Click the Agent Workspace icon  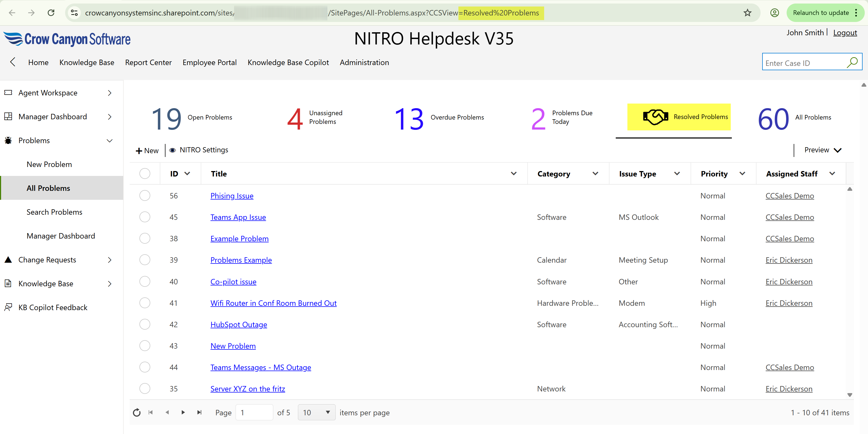pos(8,93)
